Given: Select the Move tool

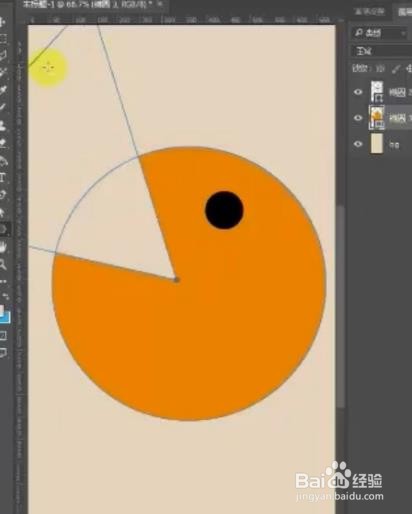Looking at the screenshot, I should click(3, 22).
